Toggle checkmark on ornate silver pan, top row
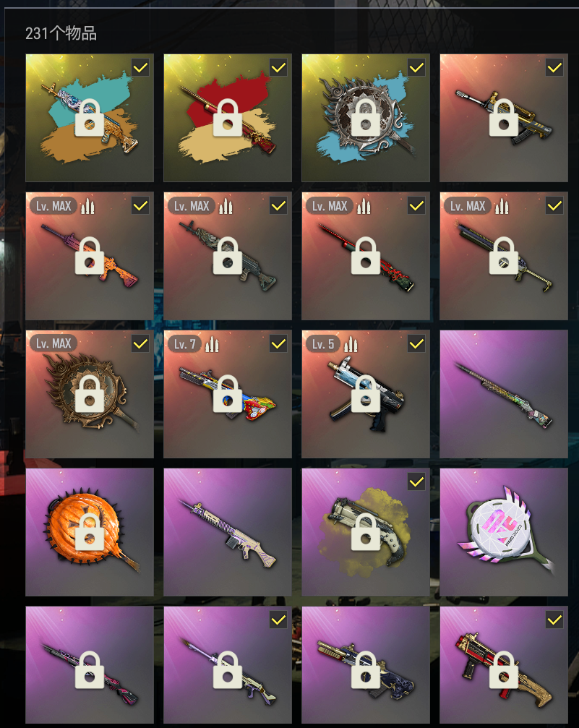 point(416,68)
